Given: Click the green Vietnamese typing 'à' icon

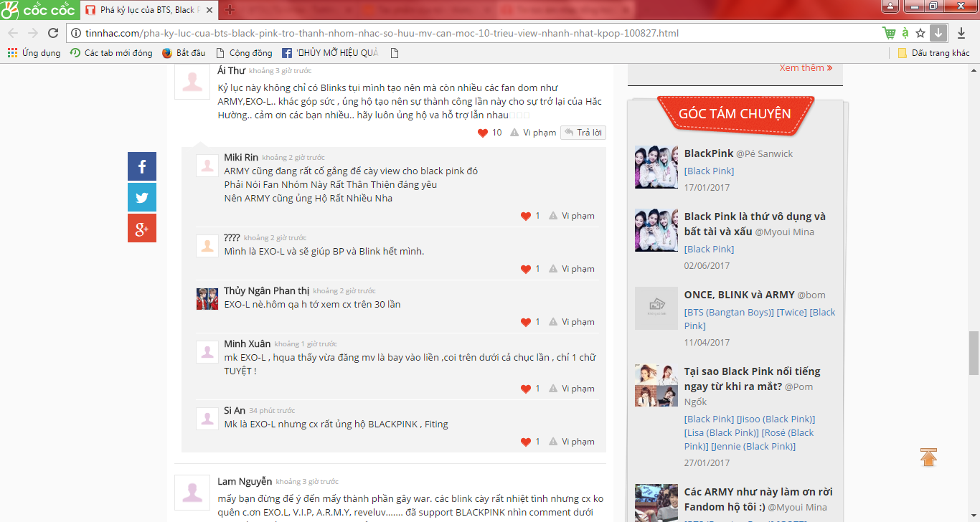Looking at the screenshot, I should coord(905,33).
